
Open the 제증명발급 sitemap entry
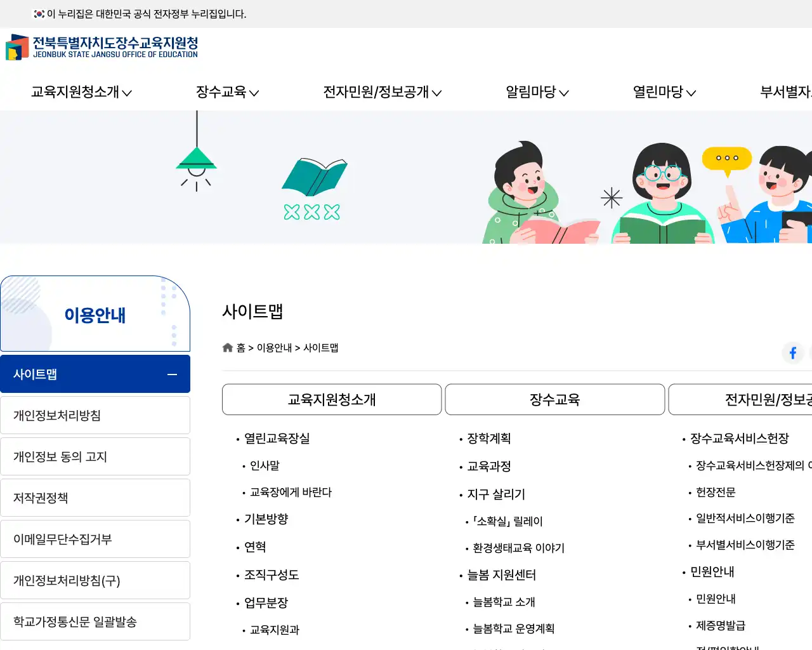point(721,625)
